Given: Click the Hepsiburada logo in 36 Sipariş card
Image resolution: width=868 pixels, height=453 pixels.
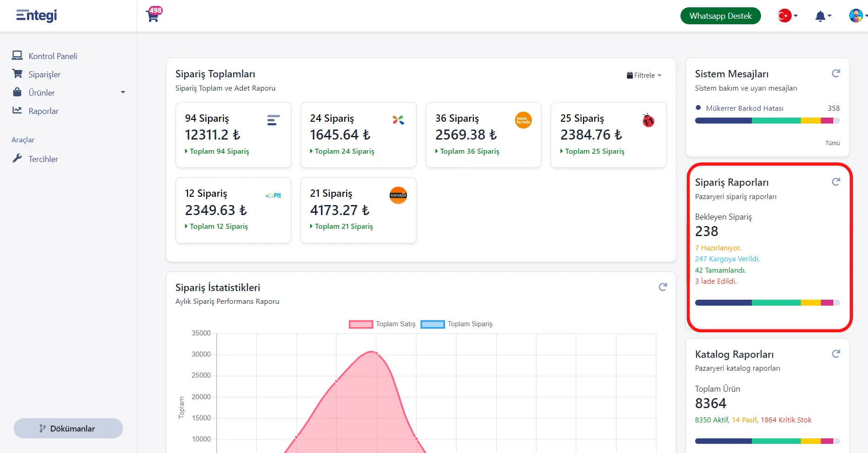Looking at the screenshot, I should [x=523, y=120].
